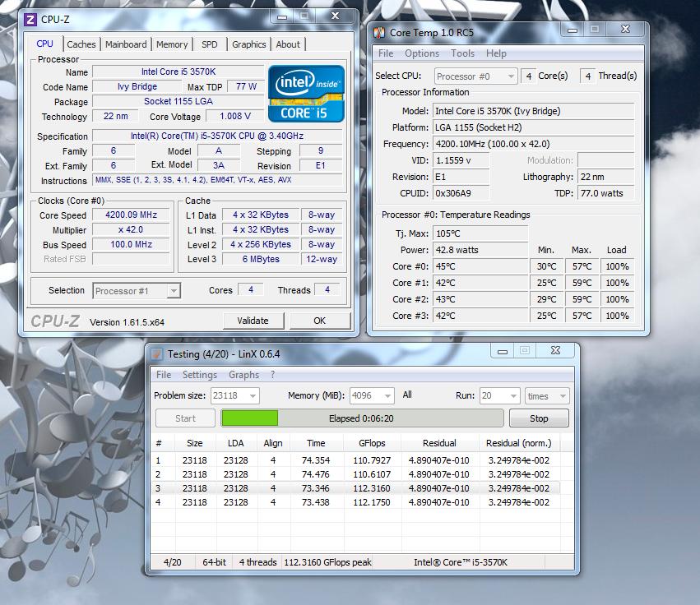Click the Align column header
Screen dimensions: 700x605
273,443
